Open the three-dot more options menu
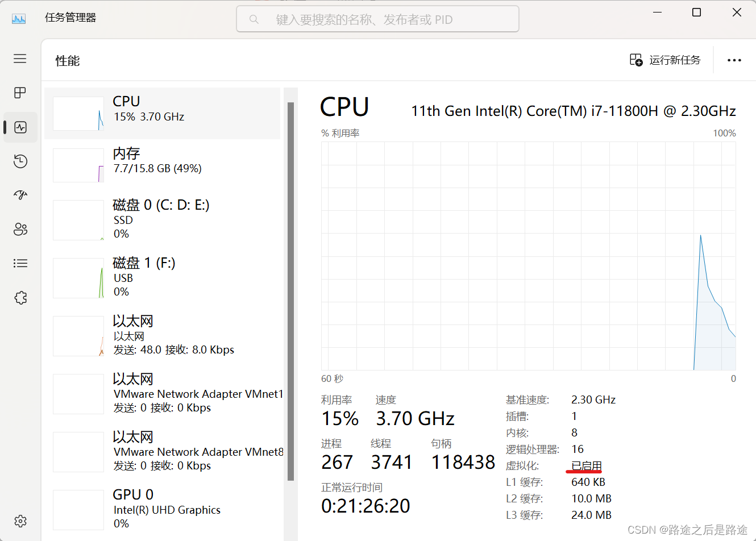 [734, 60]
